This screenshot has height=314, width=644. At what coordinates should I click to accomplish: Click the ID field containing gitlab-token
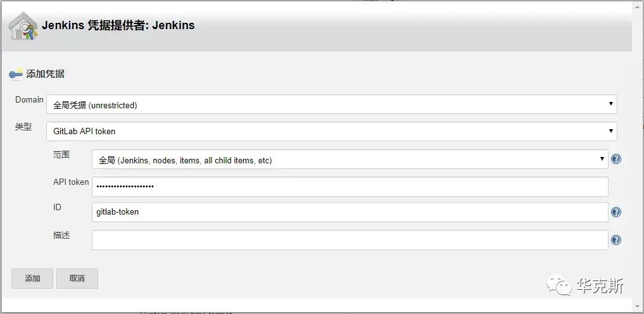click(350, 212)
